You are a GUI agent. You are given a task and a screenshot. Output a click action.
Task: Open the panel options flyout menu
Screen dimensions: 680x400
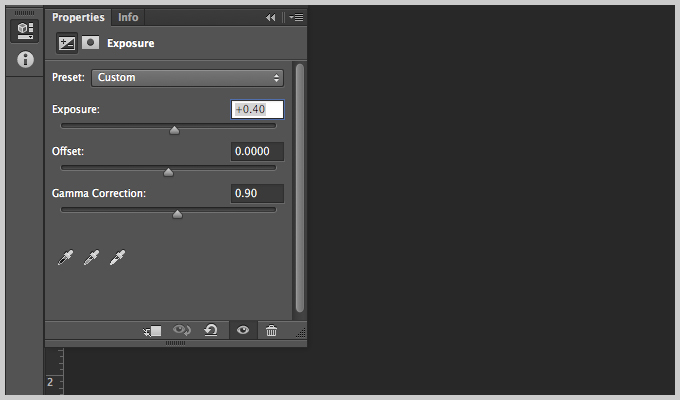297,17
